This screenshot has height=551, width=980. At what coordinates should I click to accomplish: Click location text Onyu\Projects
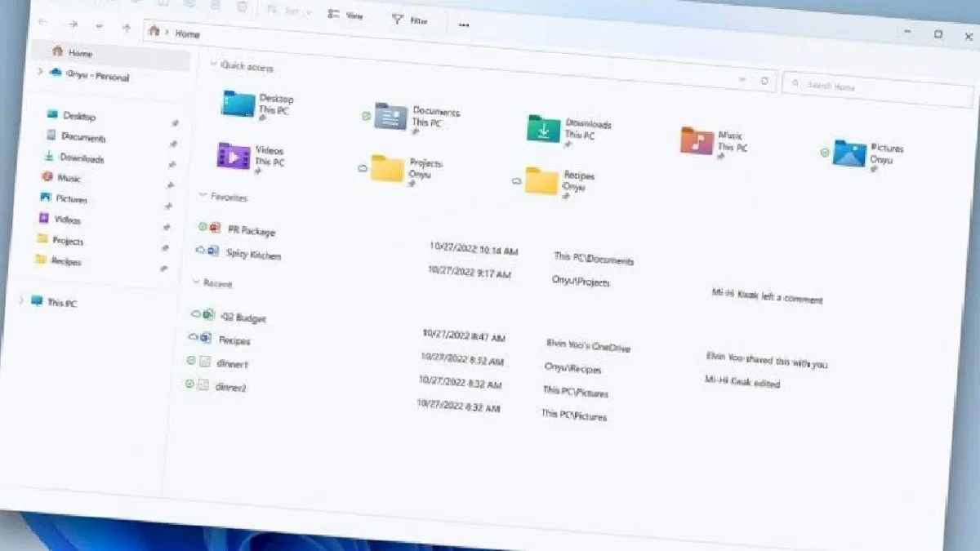pyautogui.click(x=581, y=281)
